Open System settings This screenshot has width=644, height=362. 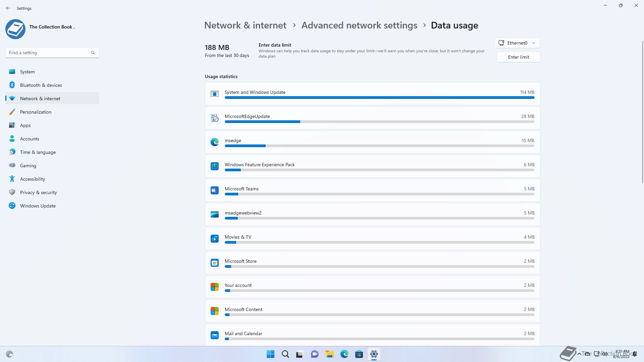point(52,72)
